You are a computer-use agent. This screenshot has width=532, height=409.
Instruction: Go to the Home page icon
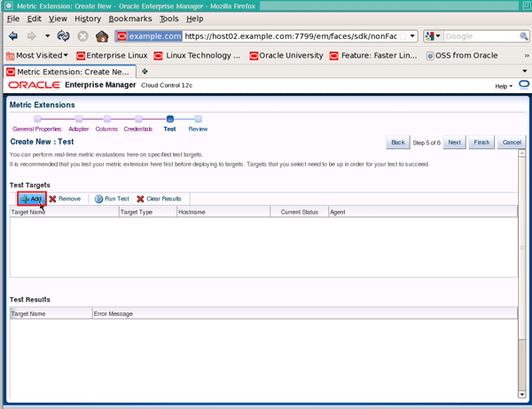point(102,36)
